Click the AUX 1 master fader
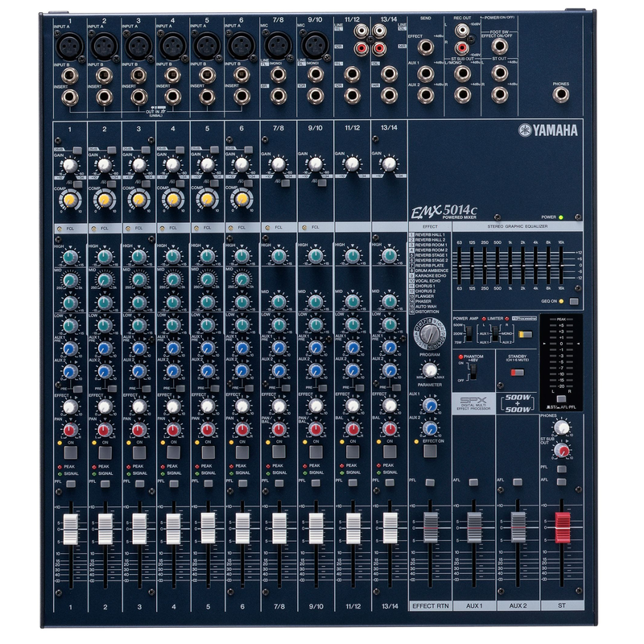 (x=474, y=528)
